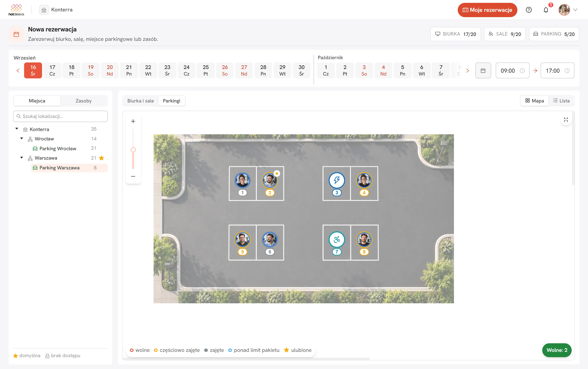Click the SALE 9/20 counter
The height and width of the screenshot is (369, 588).
[504, 34]
